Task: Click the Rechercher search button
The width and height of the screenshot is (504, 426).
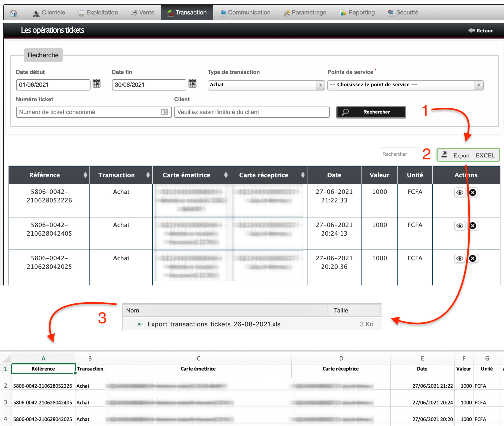Action: coord(371,112)
